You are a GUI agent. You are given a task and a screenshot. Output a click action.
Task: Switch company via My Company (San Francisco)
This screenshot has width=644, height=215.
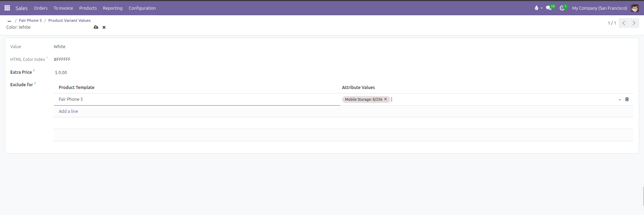tap(599, 8)
